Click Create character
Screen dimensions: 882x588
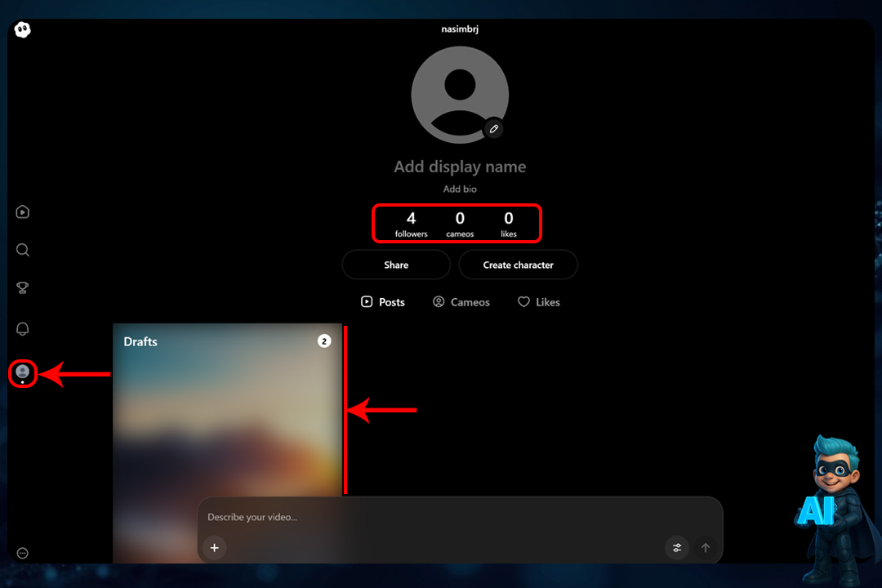518,265
